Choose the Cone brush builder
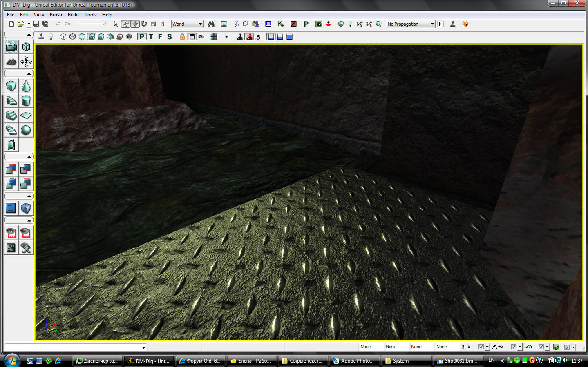Image resolution: width=588 pixels, height=367 pixels. click(x=26, y=86)
